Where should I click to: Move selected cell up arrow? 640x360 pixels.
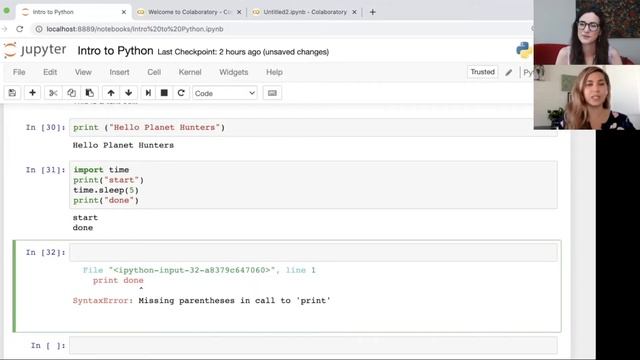(x=111, y=93)
